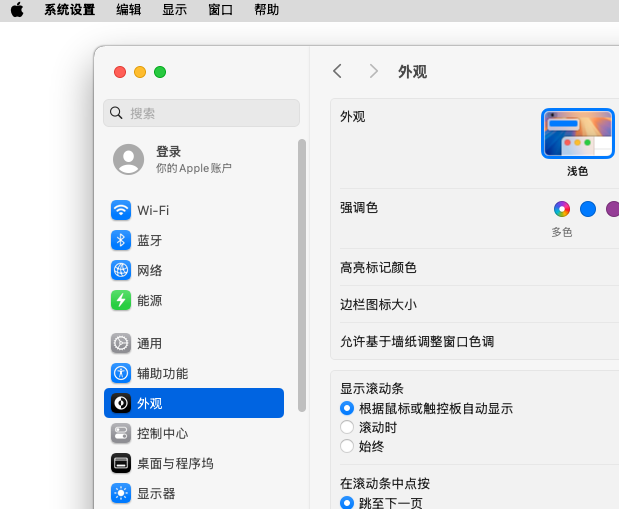
Task: Select the 桌面与程序坞 icon
Action: (121, 463)
